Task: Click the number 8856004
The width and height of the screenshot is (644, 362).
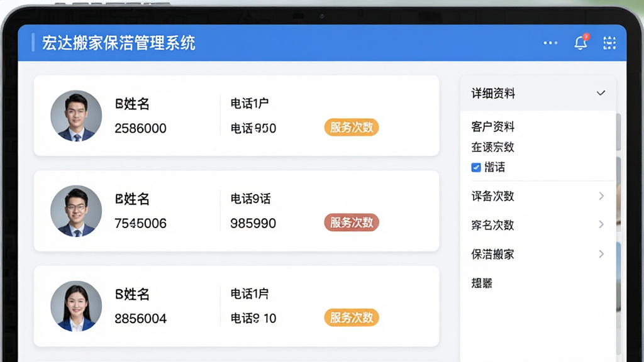Action: click(x=140, y=319)
